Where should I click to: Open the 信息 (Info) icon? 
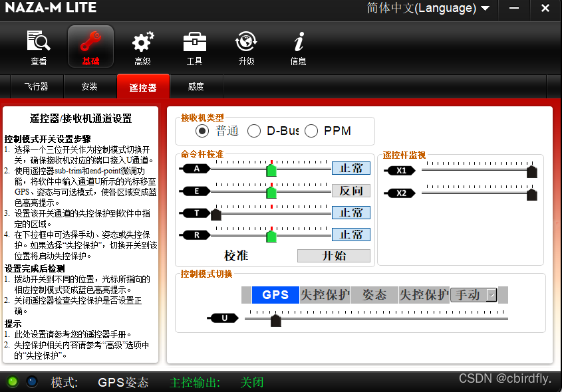pos(298,47)
